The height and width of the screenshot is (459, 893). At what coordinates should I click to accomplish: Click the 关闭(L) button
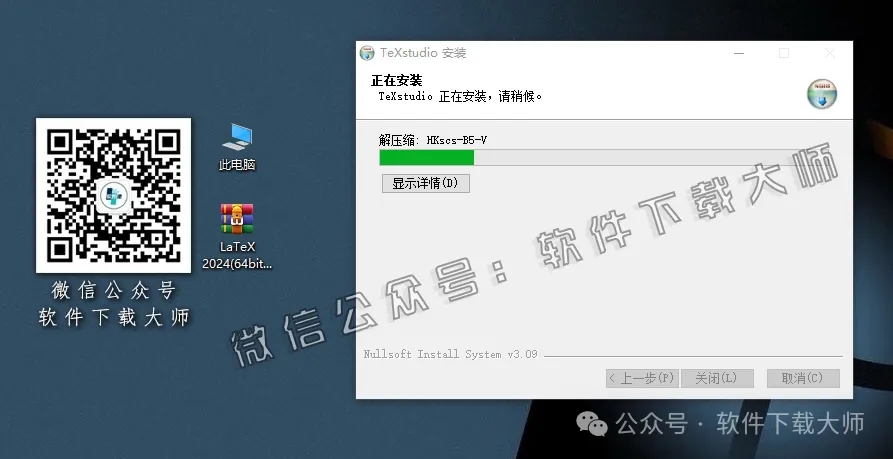coord(716,378)
